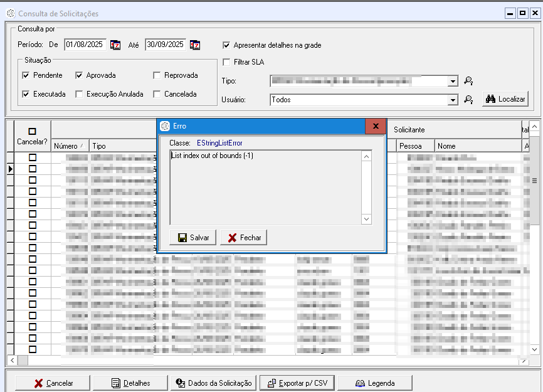The image size is (543, 392).
Task: Toggle the Filtrar SLA checkbox
Action: coord(227,61)
